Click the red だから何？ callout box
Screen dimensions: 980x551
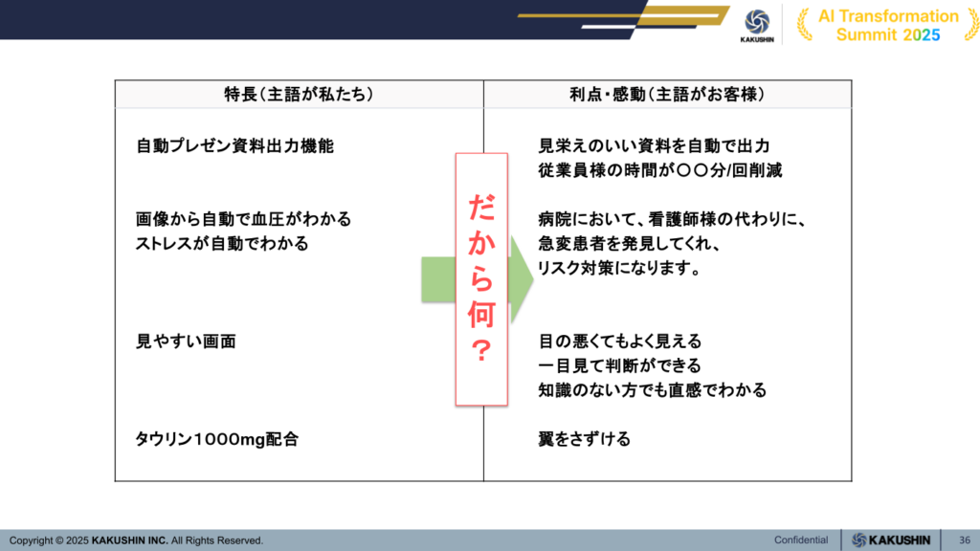[482, 277]
